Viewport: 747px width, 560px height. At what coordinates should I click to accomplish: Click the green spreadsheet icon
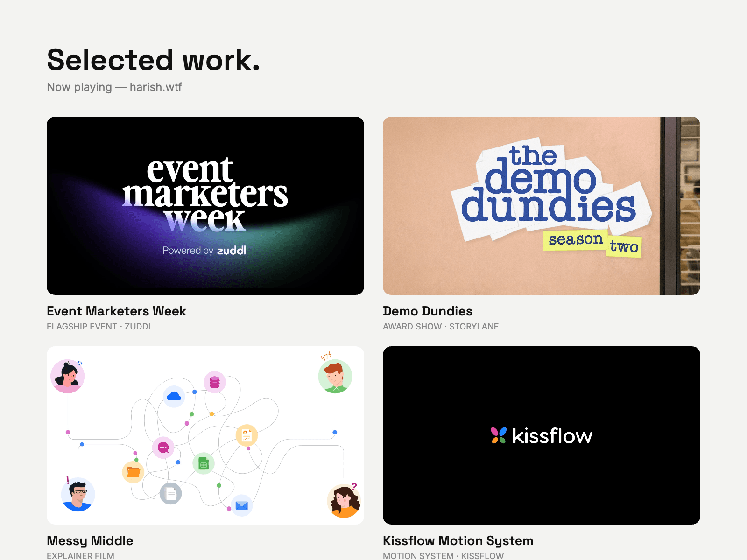[x=204, y=464]
